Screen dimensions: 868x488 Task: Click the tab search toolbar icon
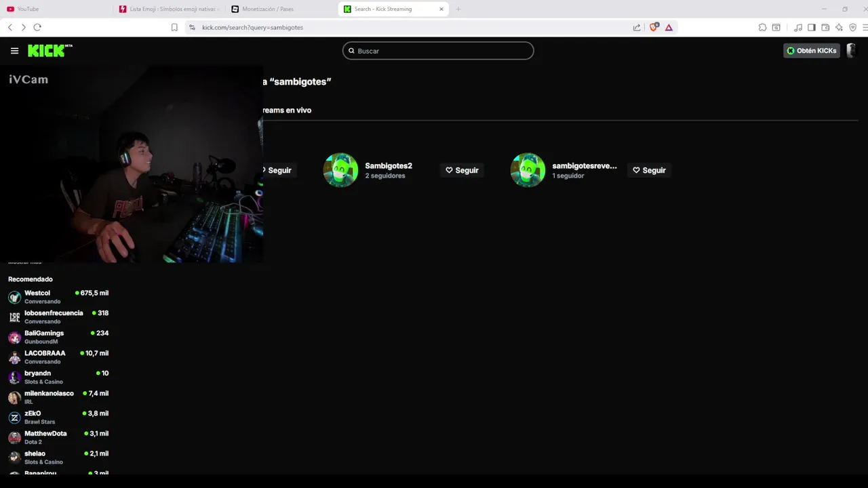(776, 27)
